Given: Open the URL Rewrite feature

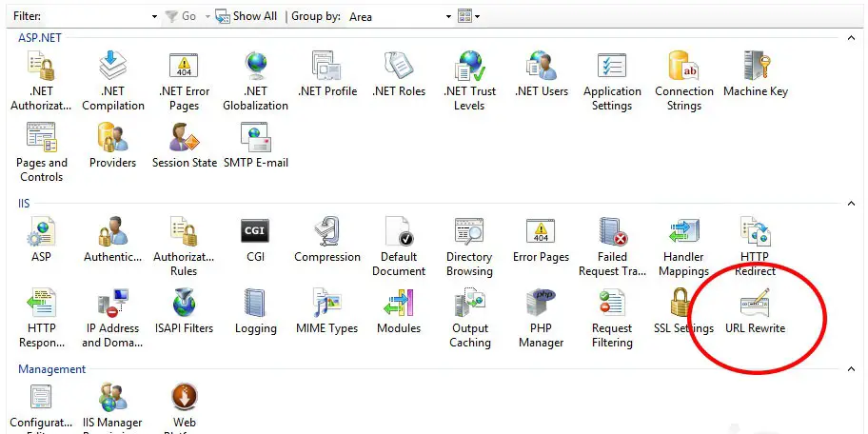Looking at the screenshot, I should click(755, 311).
